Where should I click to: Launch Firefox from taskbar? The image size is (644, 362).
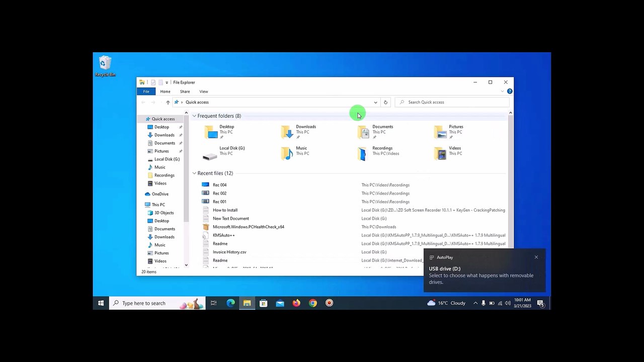click(296, 303)
